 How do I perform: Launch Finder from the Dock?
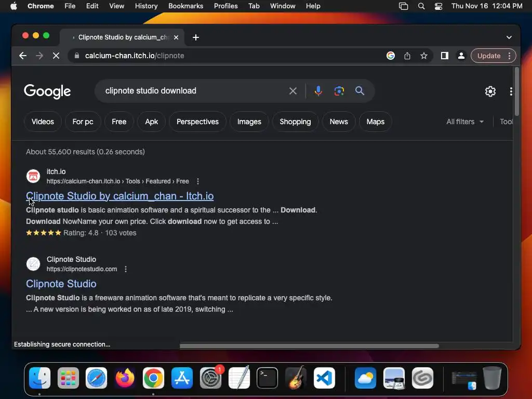click(39, 378)
